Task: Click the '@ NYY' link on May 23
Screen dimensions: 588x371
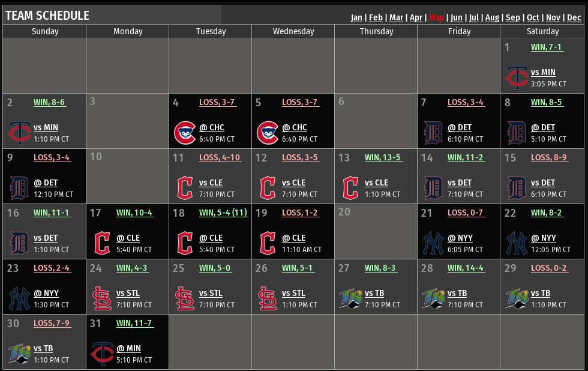Action: pyautogui.click(x=46, y=293)
